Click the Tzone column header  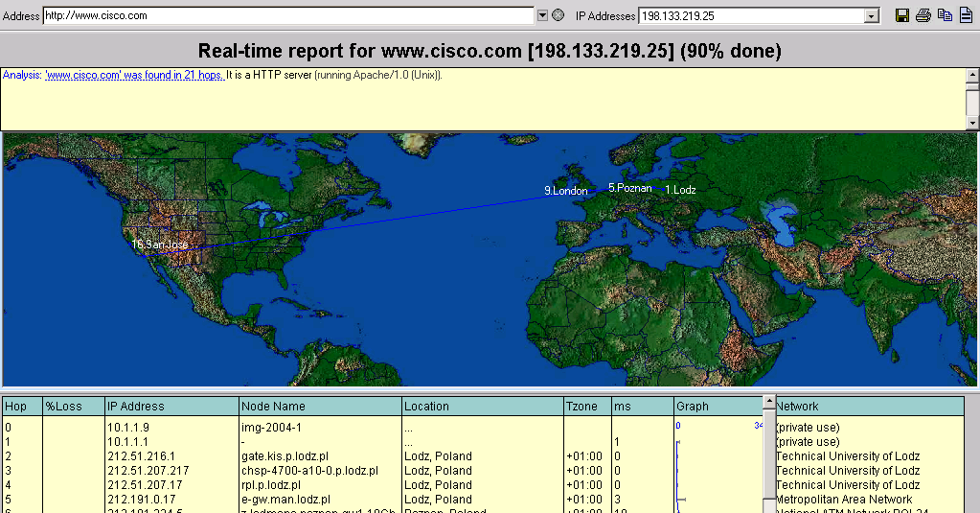(x=587, y=406)
